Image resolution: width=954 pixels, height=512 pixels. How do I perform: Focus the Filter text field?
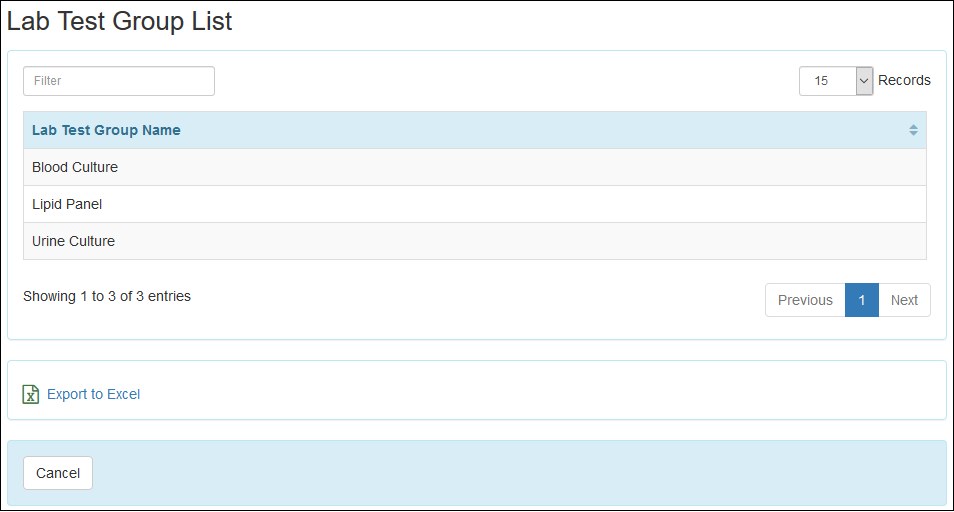119,81
